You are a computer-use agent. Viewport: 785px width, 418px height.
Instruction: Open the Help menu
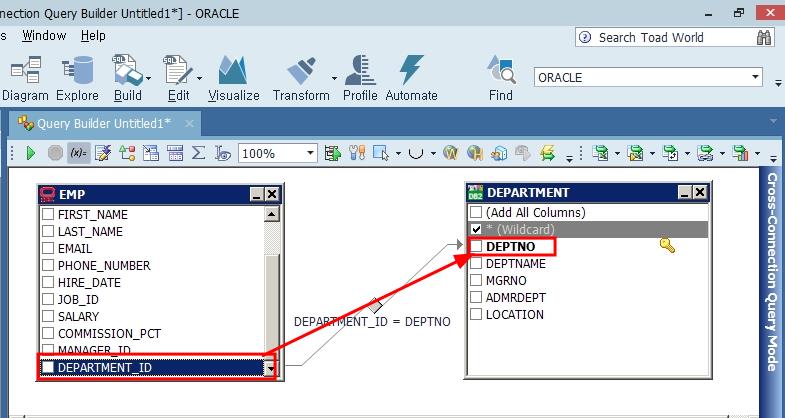coord(93,36)
